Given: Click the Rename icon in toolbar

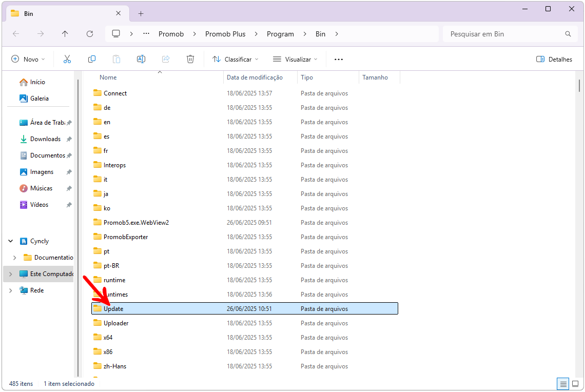Looking at the screenshot, I should [141, 60].
